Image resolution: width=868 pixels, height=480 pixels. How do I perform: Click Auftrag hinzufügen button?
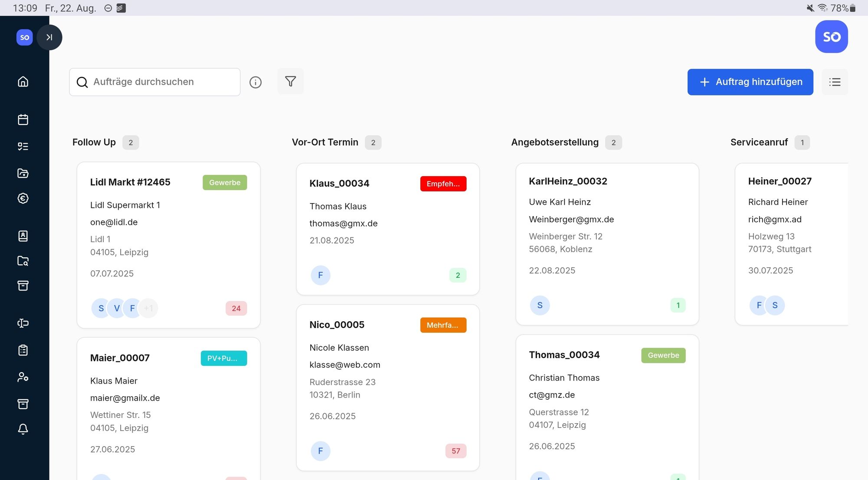[x=750, y=82]
